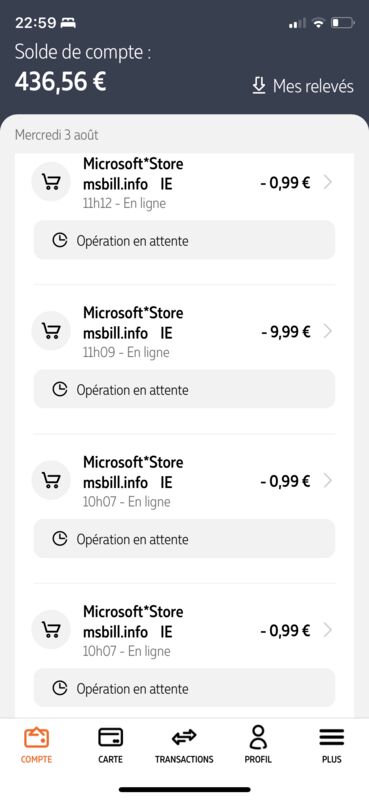Expand chevron of the -9,99 € transaction
The width and height of the screenshot is (369, 800).
(x=328, y=332)
